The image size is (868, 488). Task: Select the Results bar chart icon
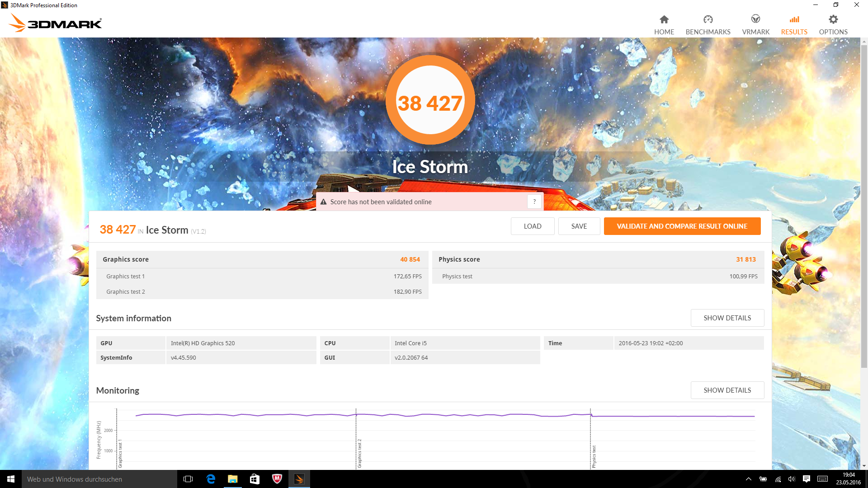(x=794, y=19)
